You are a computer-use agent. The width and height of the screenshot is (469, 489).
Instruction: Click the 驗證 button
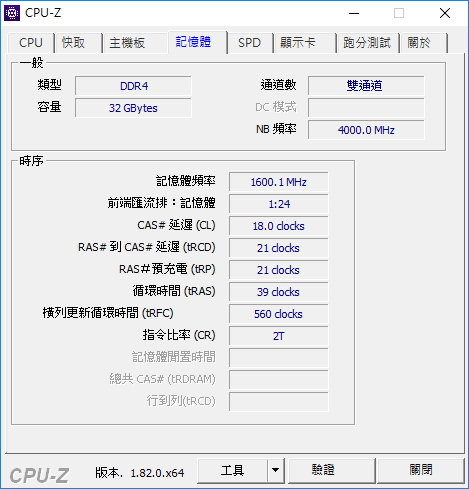[x=331, y=470]
